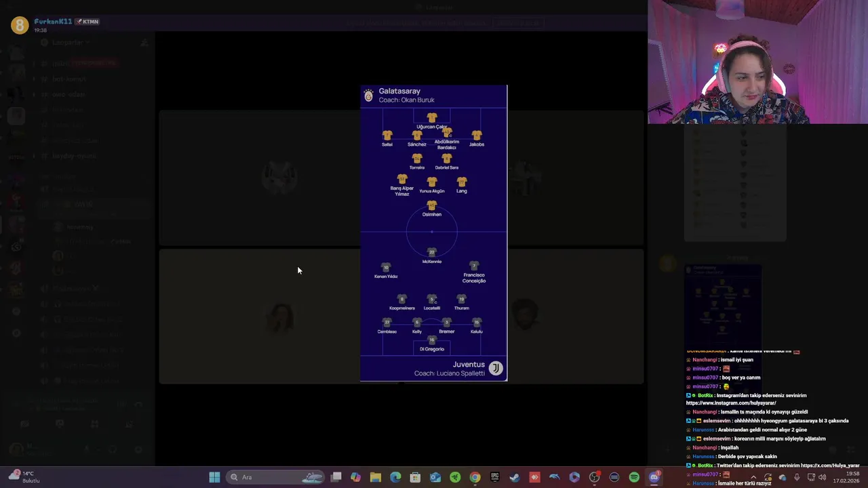Screen dimensions: 868x488
Task: Click Nanchangi's 'ismail iyi şuan' message
Action: pyautogui.click(x=719, y=360)
